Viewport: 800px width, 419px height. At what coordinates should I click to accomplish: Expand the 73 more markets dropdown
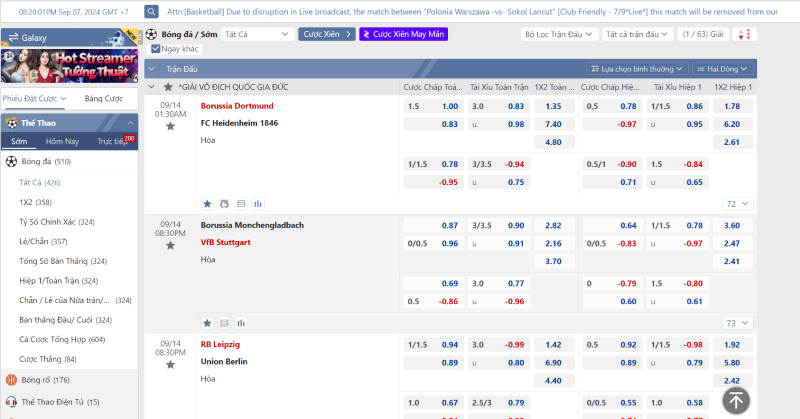click(737, 323)
